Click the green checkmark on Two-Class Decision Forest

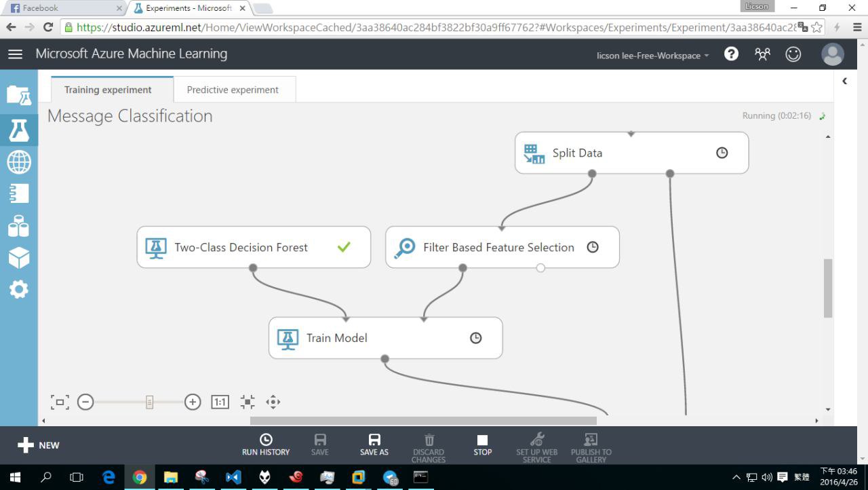344,247
